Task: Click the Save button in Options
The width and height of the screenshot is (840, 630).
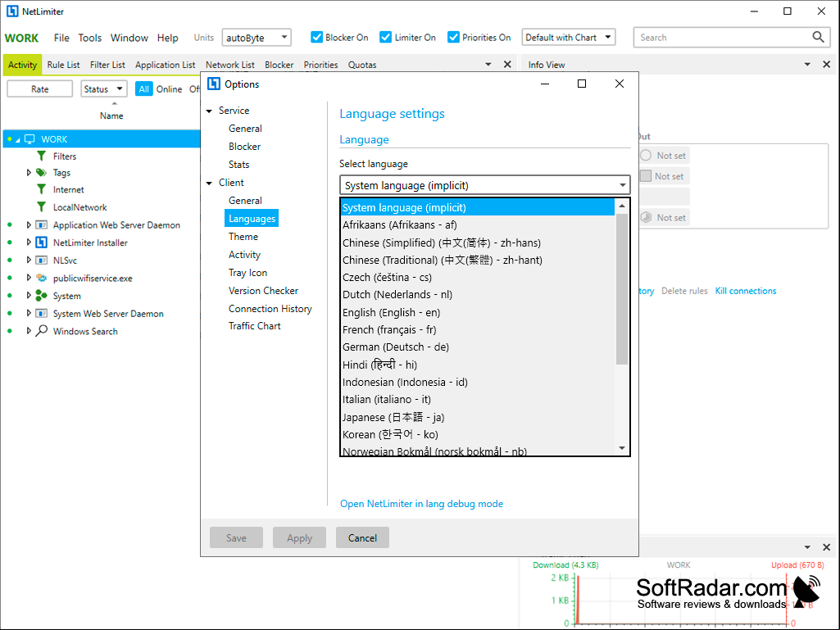Action: pyautogui.click(x=236, y=538)
